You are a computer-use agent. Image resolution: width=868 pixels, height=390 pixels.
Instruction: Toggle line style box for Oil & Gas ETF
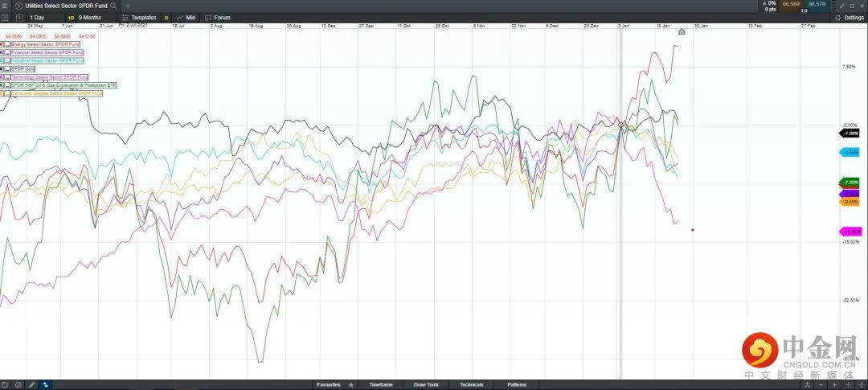[x=7, y=85]
